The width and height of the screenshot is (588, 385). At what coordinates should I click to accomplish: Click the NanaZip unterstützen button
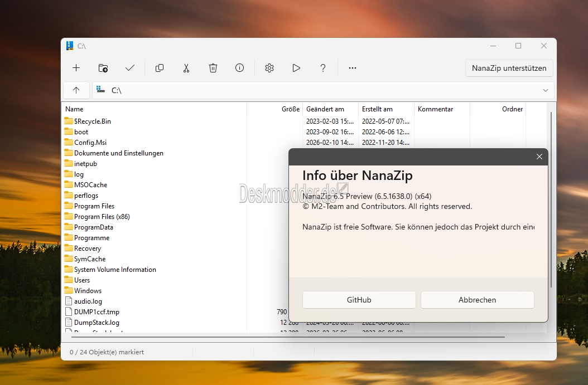509,68
